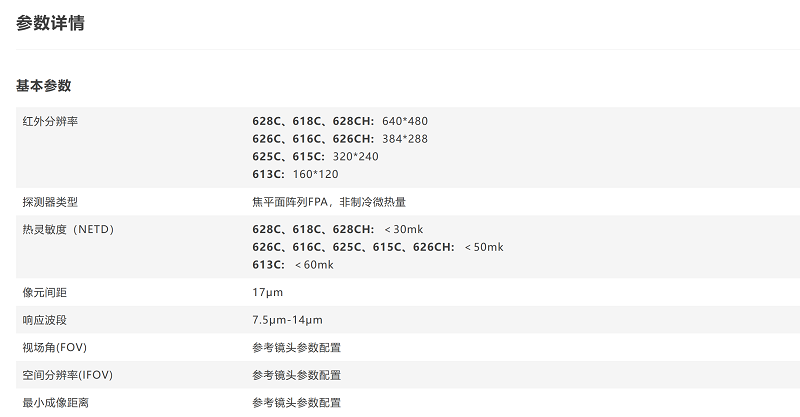The width and height of the screenshot is (800, 417).
Task: Click the 320*240 resolution value
Action: [356, 157]
